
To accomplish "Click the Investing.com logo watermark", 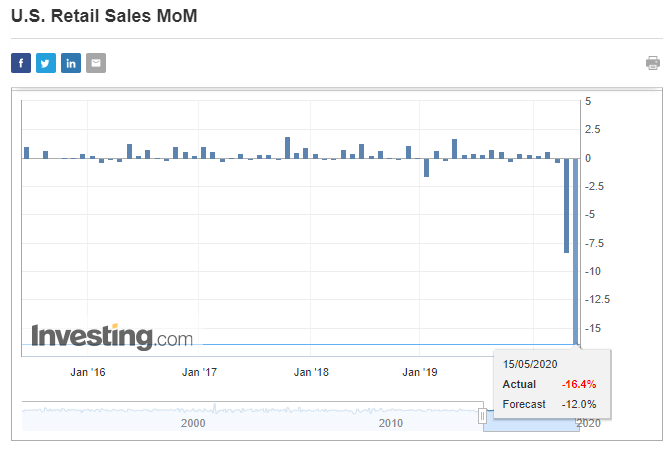I will click(112, 336).
